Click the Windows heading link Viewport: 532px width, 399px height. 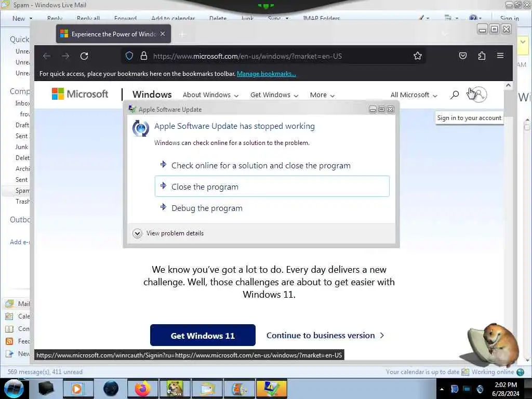click(x=152, y=95)
